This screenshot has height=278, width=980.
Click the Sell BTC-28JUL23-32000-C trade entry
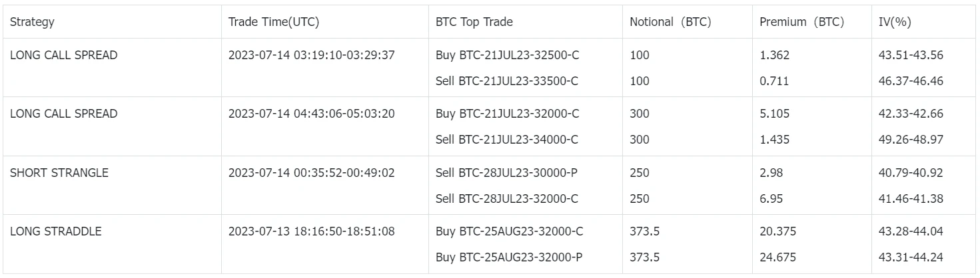pos(507,198)
